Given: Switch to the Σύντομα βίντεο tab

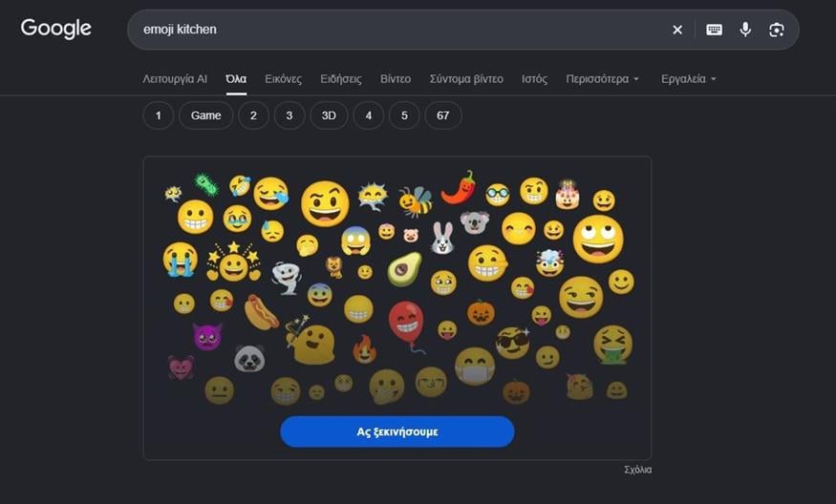Looking at the screenshot, I should point(466,79).
